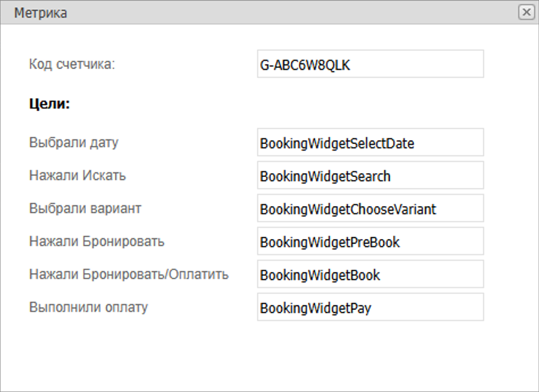Focus the BookingWidgetBook goal field
The height and width of the screenshot is (392, 539).
coord(371,274)
